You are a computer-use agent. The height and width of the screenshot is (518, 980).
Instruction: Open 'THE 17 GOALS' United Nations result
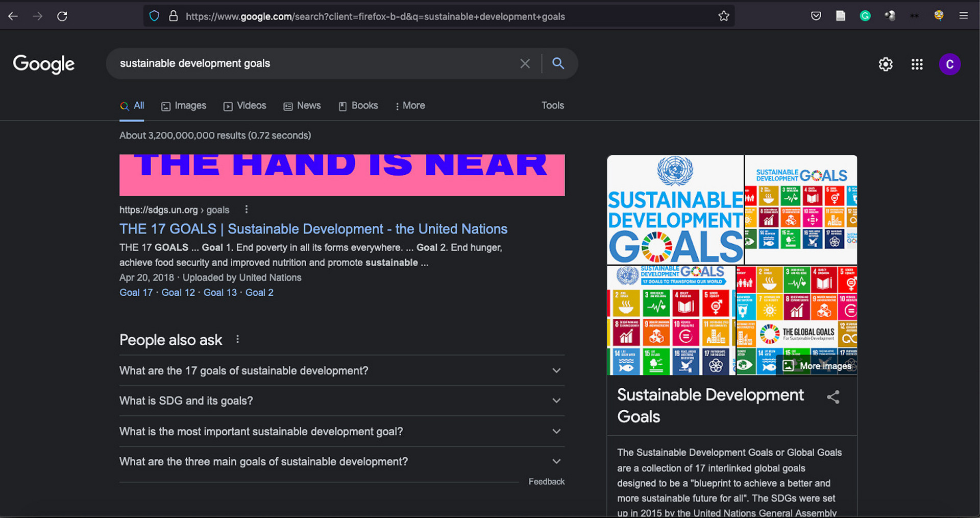313,229
